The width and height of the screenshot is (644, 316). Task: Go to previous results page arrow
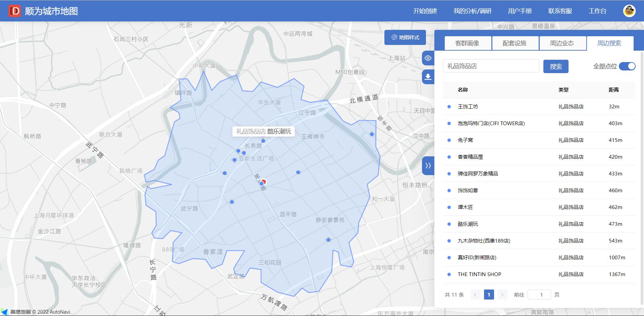(x=475, y=295)
